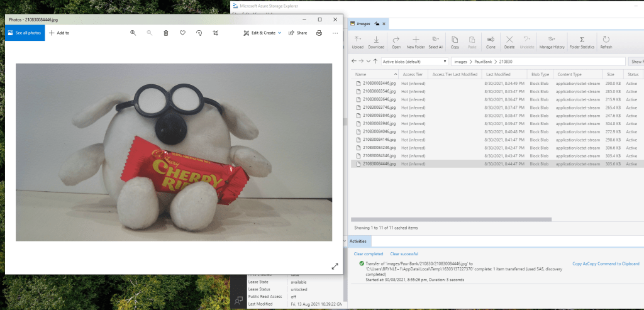Open Manage History dropdown

point(551,42)
